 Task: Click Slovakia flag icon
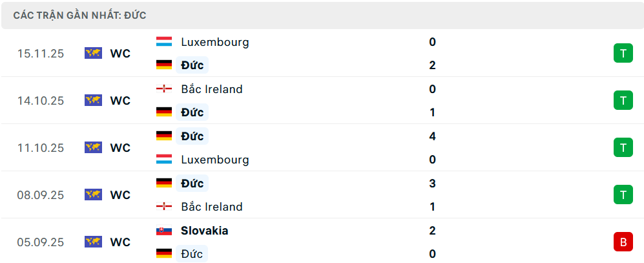pos(164,231)
